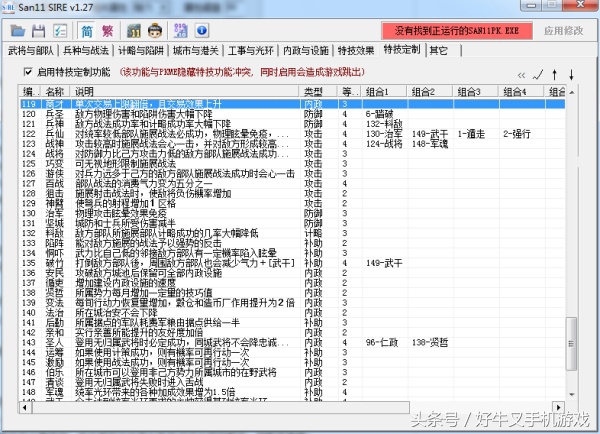Screen dimensions: 600x434
Task: Select row 144 运筹
Action: point(292,352)
